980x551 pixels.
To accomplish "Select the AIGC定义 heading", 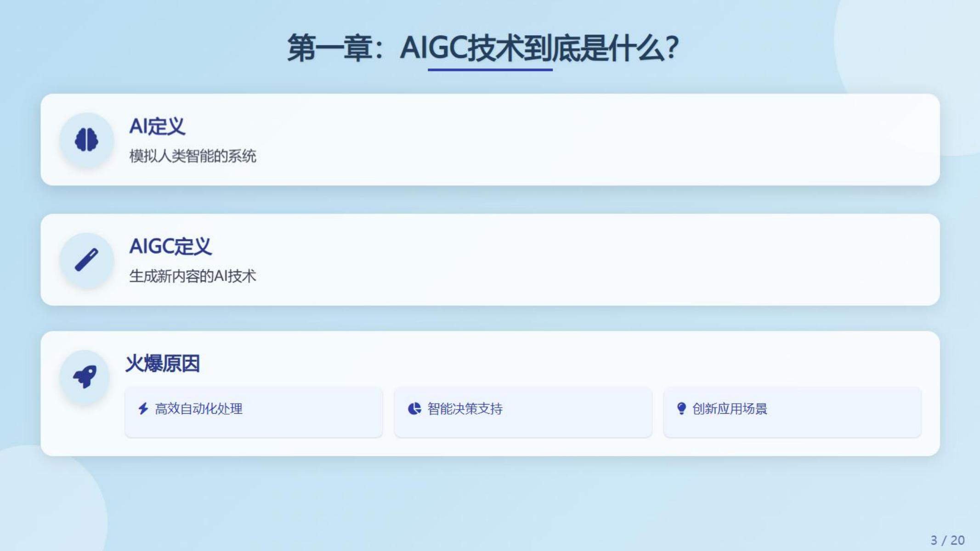I will click(170, 247).
